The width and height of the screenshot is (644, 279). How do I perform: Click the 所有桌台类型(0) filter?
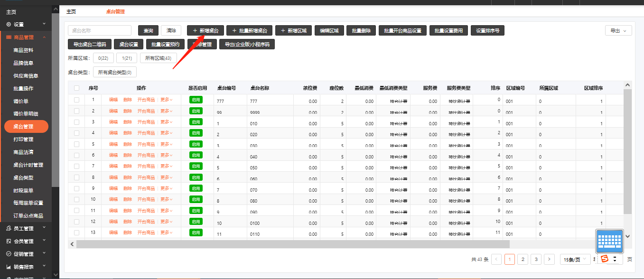(115, 72)
